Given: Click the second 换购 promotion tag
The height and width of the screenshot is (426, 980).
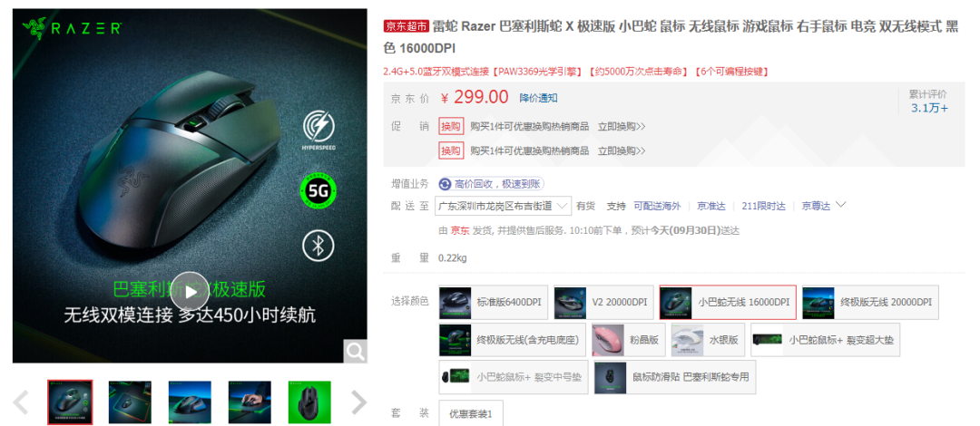Looking at the screenshot, I should (x=451, y=150).
